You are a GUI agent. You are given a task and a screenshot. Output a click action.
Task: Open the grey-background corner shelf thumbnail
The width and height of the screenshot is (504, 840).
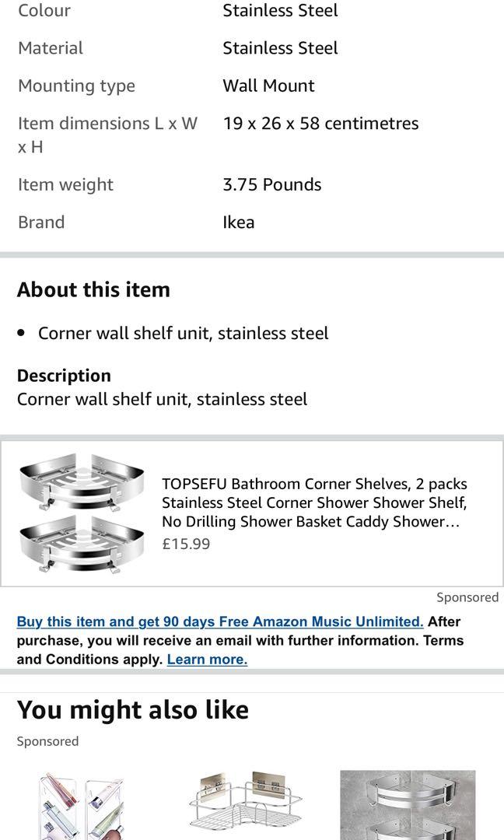(x=408, y=806)
